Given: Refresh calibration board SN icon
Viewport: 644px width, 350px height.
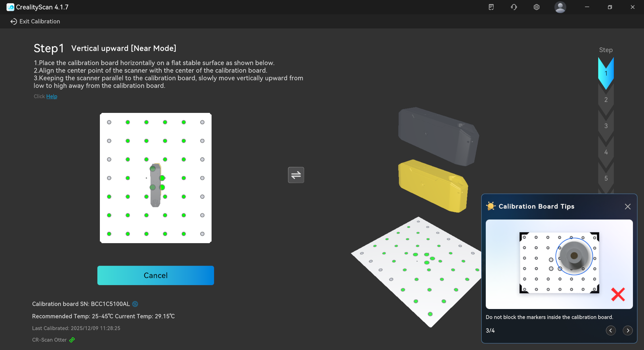Looking at the screenshot, I should point(135,304).
